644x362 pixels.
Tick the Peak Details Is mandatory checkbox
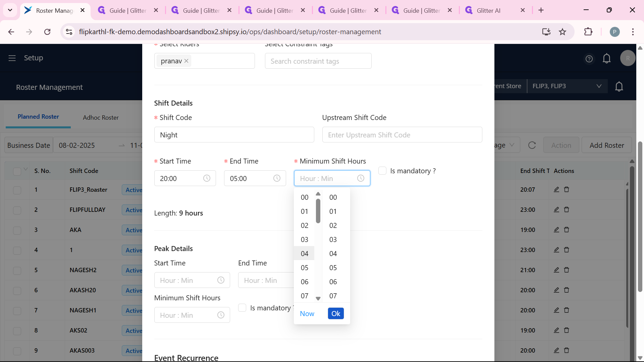(x=242, y=308)
